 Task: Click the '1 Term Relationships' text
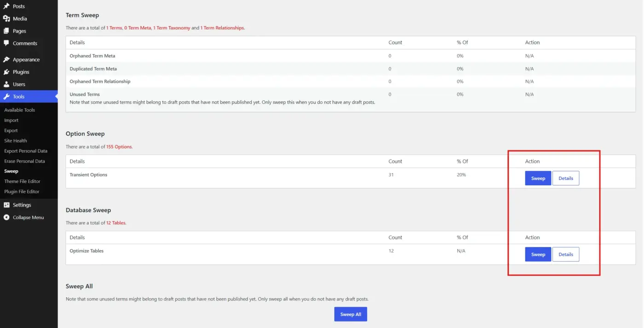[x=222, y=28]
